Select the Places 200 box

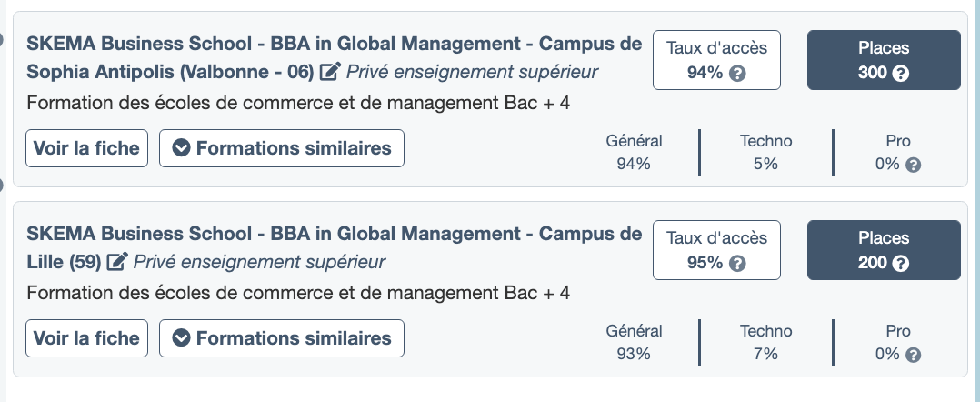884,250
